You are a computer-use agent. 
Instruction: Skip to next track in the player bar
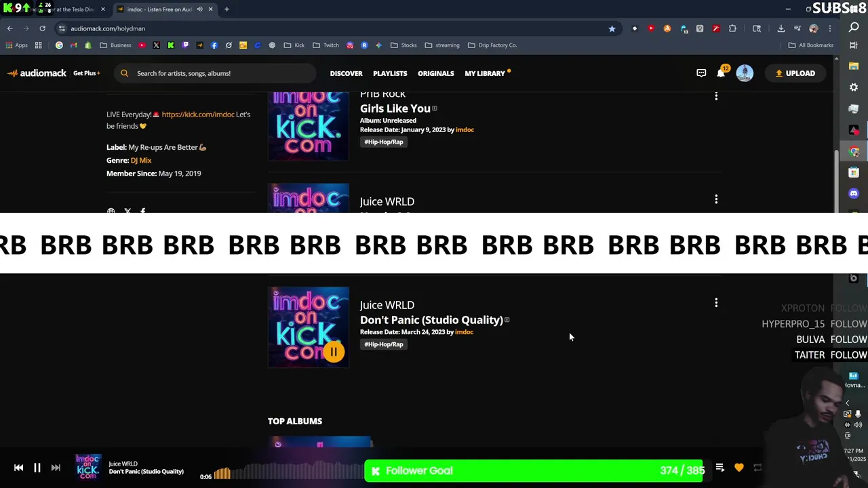click(56, 468)
